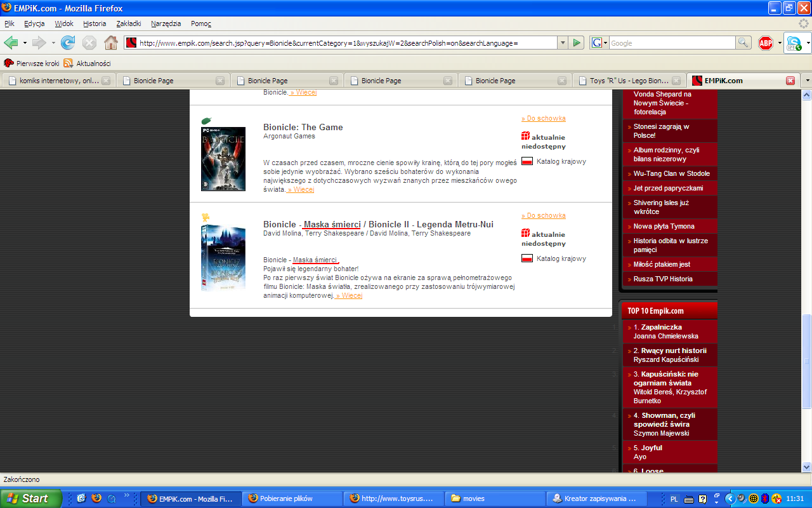Open the Edycja menu

click(34, 23)
